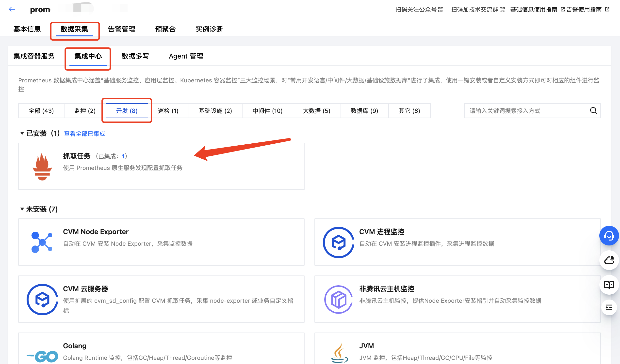The height and width of the screenshot is (364, 620).
Task: Select the 数据库 (9) category filter
Action: point(364,111)
